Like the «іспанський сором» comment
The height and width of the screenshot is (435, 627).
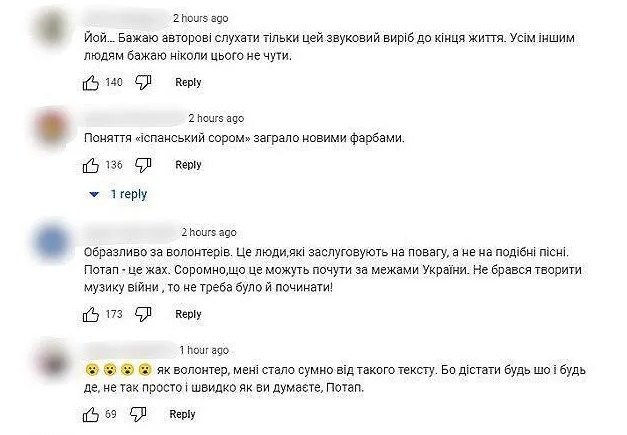[90, 165]
